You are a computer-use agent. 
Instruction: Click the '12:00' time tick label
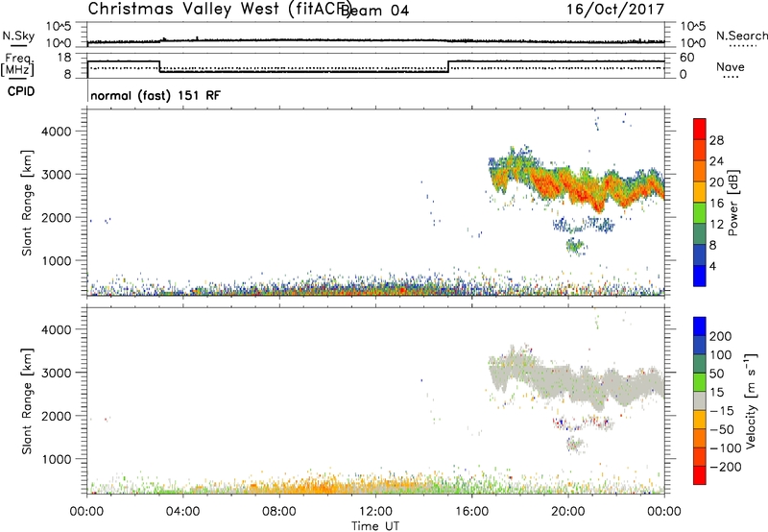[x=375, y=512]
